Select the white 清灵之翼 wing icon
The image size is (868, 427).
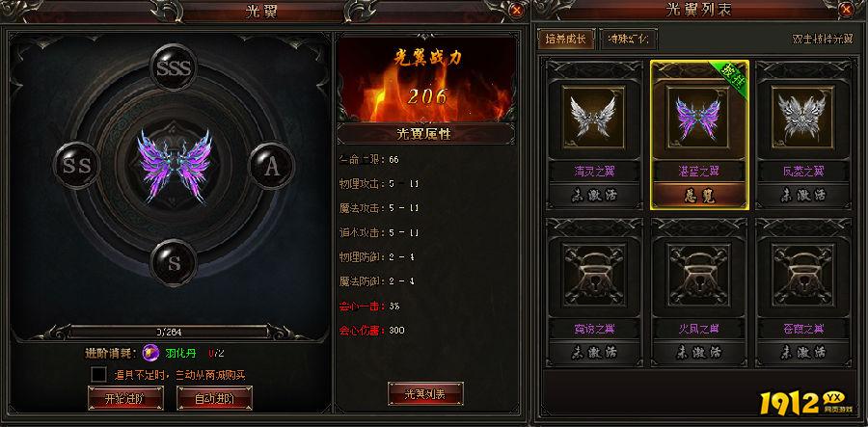pos(593,117)
